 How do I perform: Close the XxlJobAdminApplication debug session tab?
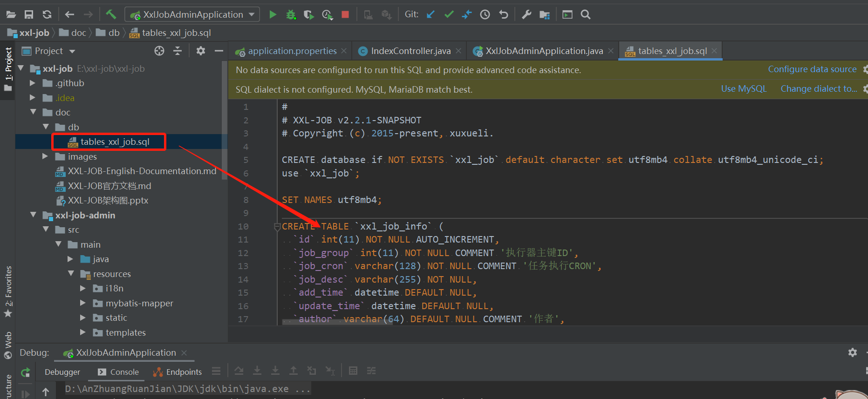tap(184, 352)
